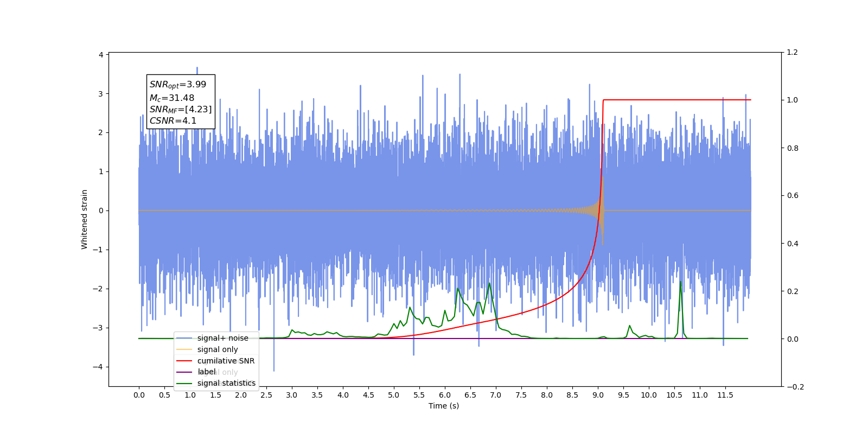Click the 'Whitened strain' y-axis label
This screenshot has height=434, width=868.
pos(84,219)
